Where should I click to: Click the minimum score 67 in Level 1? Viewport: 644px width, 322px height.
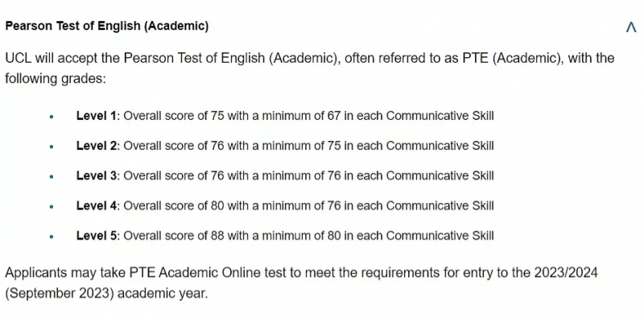click(x=334, y=116)
